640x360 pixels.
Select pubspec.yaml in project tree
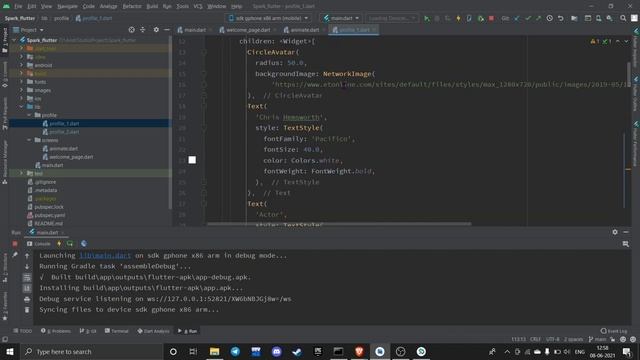[x=49, y=215]
